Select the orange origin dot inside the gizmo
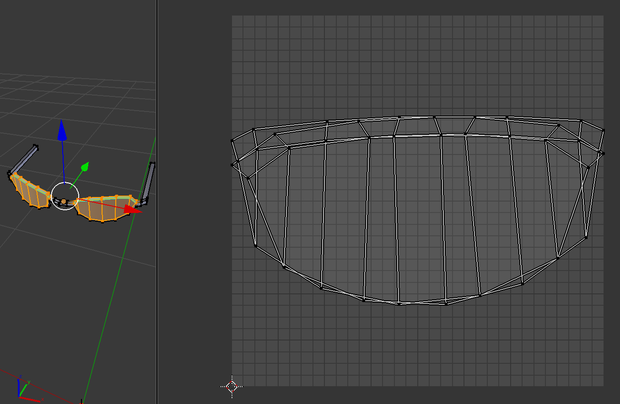Viewport: 620px width, 404px height. pos(64,202)
